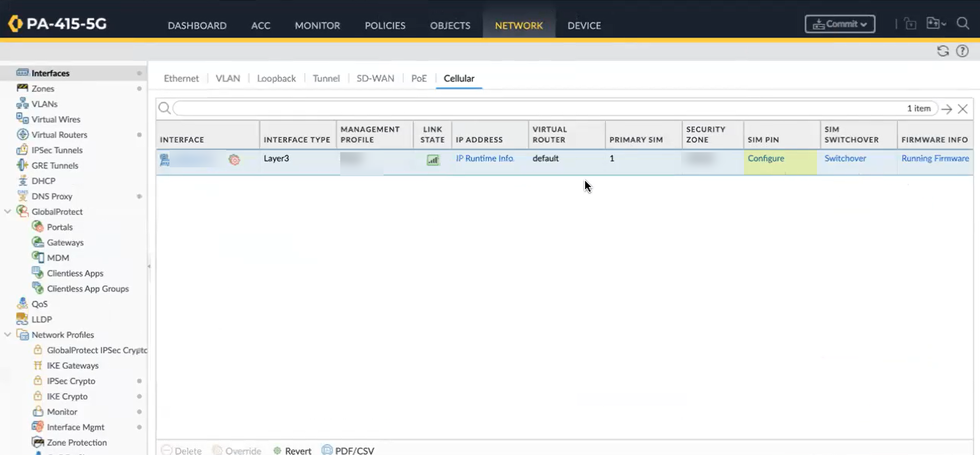
Task: Click the SIM Switchover link
Action: 845,159
